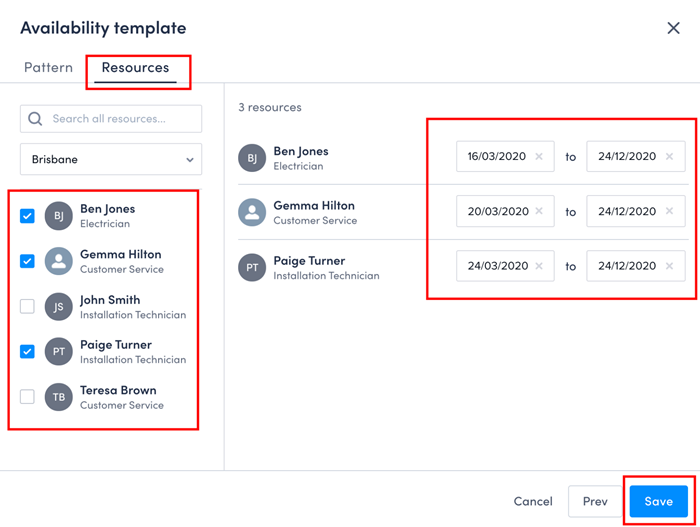This screenshot has height=527, width=700.
Task: Clear Paige Turner end date
Action: 669,266
